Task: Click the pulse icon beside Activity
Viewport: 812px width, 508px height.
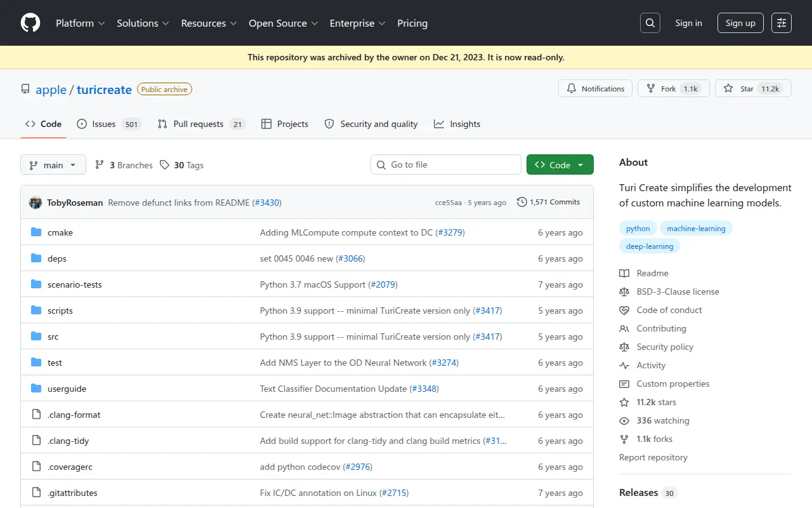Action: pyautogui.click(x=624, y=365)
